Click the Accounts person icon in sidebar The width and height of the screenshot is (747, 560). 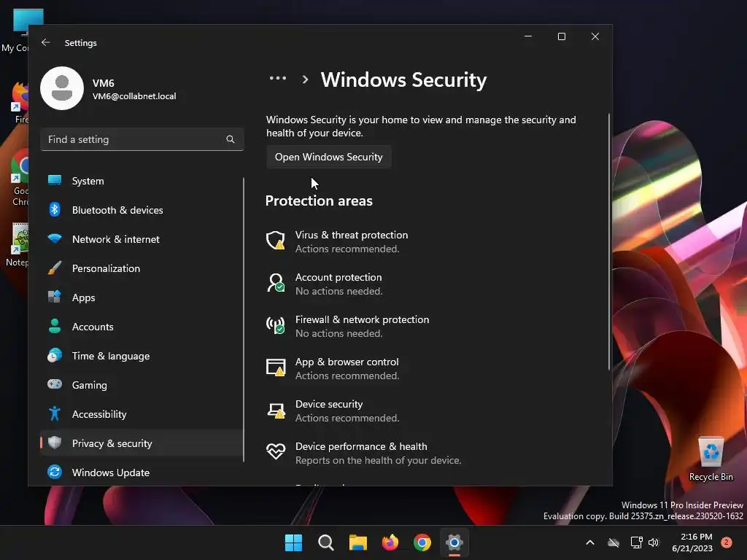[x=55, y=326]
